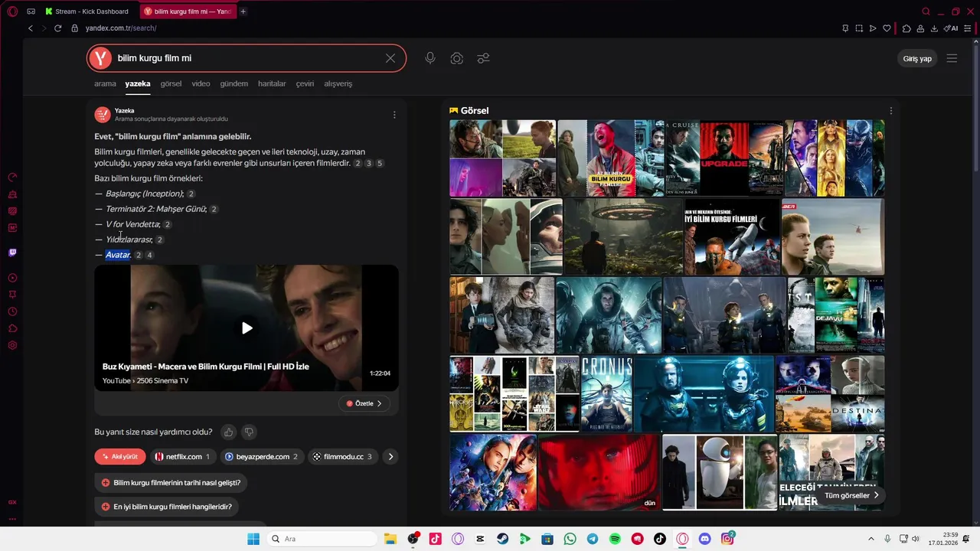Dislike the Yazeka answer
Screen dimensions: 980x551
click(x=249, y=432)
